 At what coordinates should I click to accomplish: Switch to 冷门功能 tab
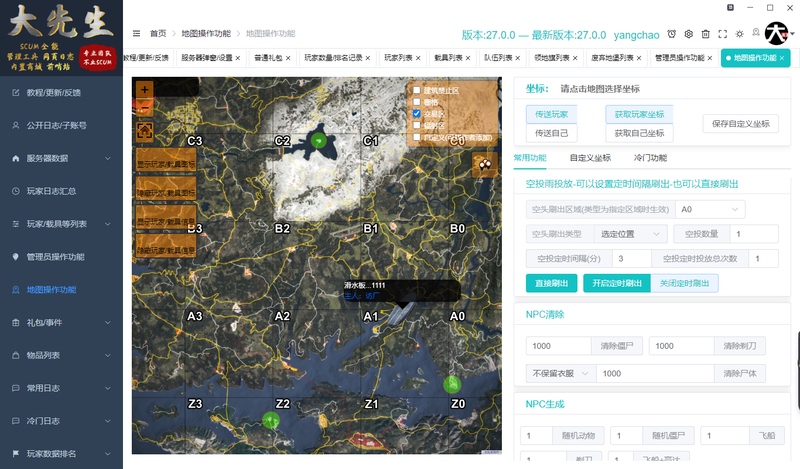650,158
